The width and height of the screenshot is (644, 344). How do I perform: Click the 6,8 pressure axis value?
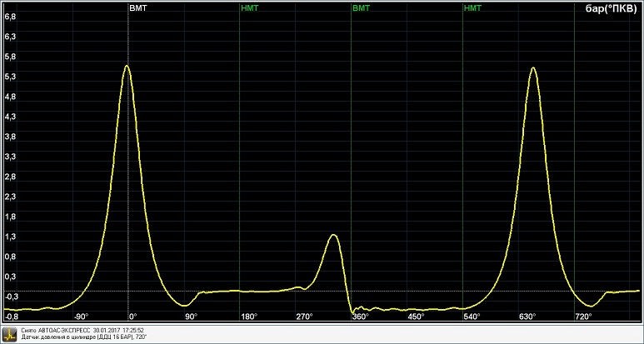pos(10,17)
